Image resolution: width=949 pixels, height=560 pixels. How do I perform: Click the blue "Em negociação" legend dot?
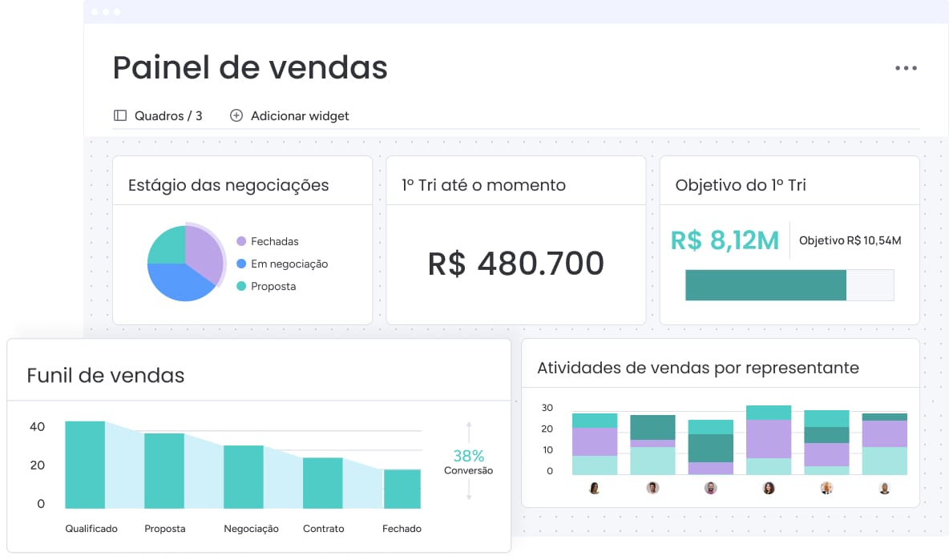pyautogui.click(x=240, y=263)
